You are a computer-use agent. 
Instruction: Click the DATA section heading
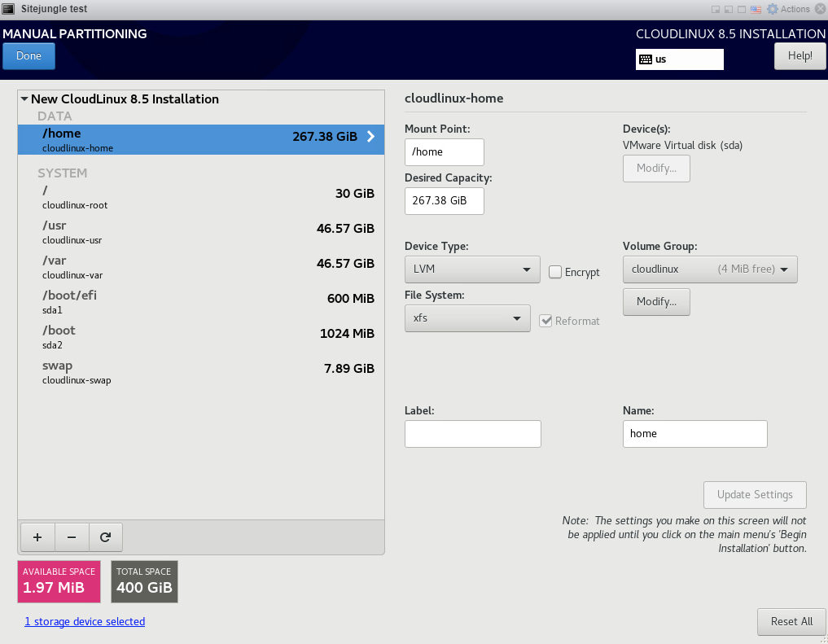point(55,116)
